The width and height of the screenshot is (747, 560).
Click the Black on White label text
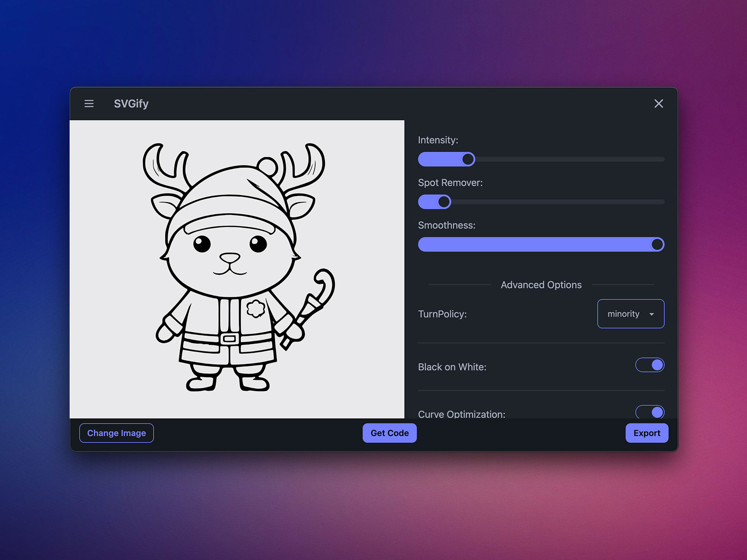[x=452, y=367]
